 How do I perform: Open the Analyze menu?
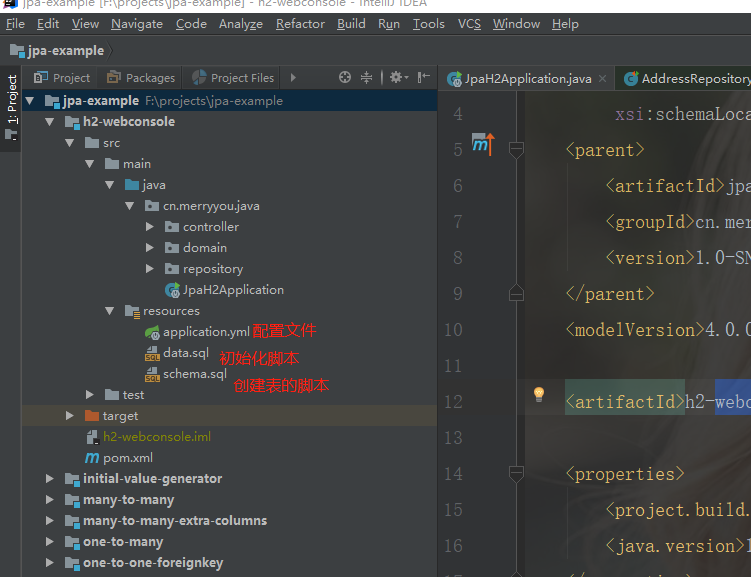tap(241, 24)
